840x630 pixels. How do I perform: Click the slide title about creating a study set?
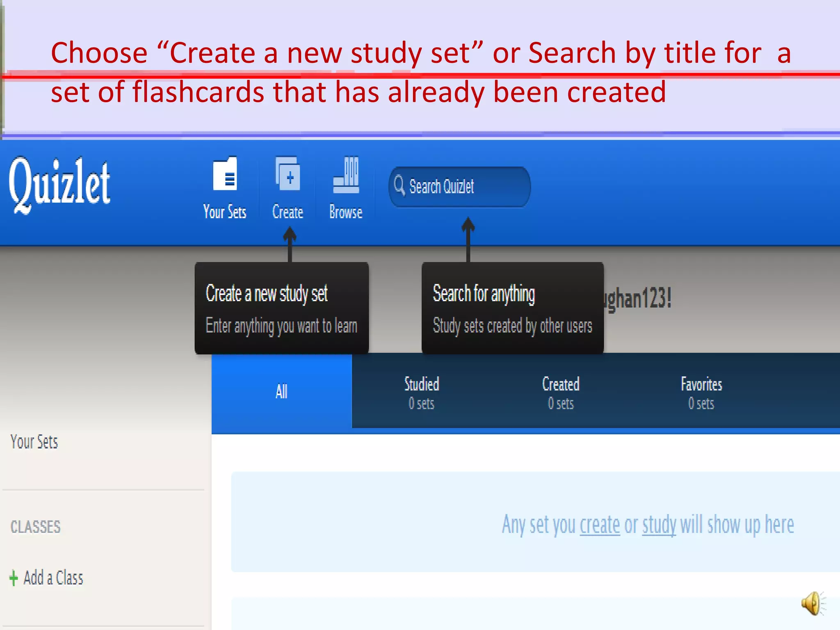tap(421, 72)
